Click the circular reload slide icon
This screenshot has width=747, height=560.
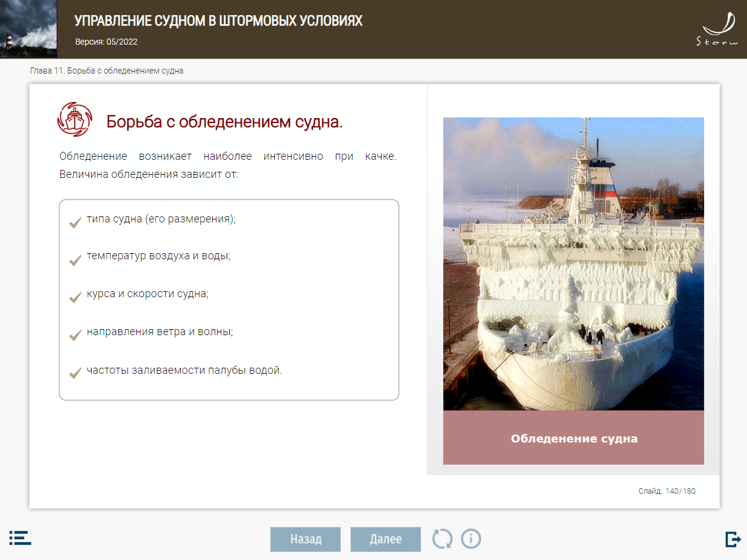click(x=442, y=538)
